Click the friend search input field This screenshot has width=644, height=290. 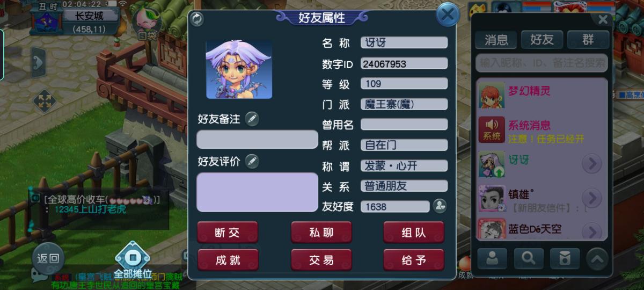point(542,63)
